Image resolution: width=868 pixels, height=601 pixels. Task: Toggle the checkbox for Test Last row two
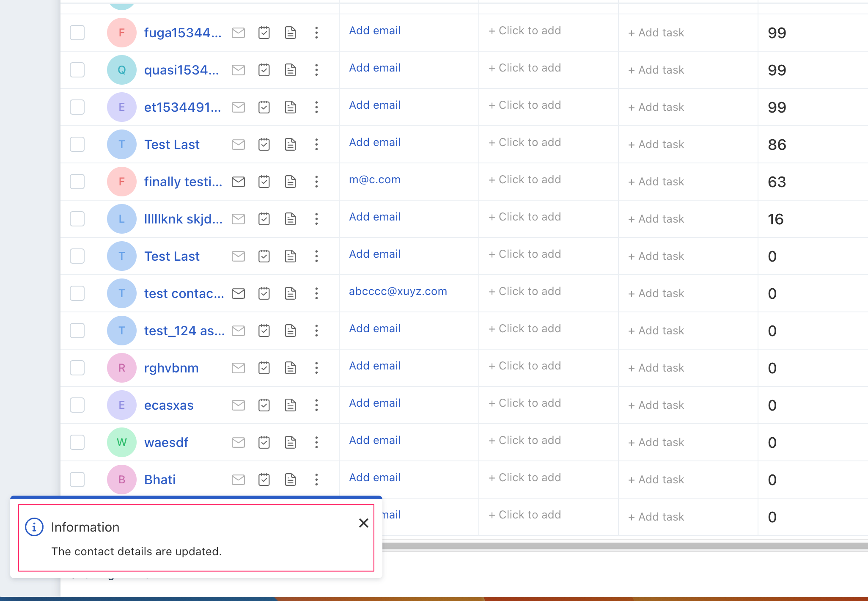79,256
